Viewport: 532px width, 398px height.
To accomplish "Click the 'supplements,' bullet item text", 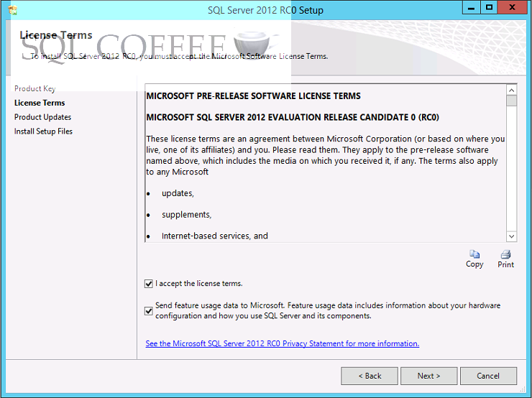I will tap(187, 215).
